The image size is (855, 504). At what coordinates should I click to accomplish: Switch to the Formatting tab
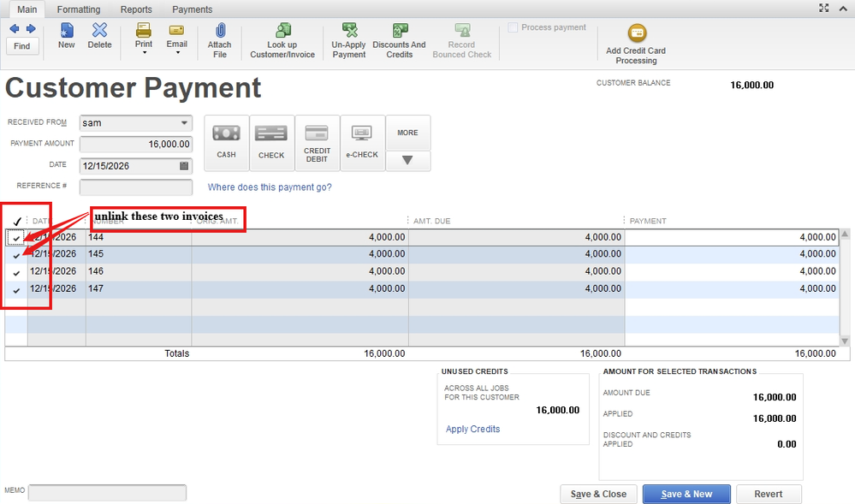click(x=79, y=9)
